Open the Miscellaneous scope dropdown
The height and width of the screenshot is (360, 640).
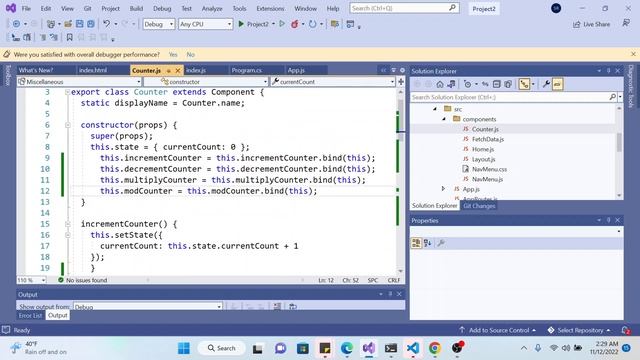[x=79, y=82]
